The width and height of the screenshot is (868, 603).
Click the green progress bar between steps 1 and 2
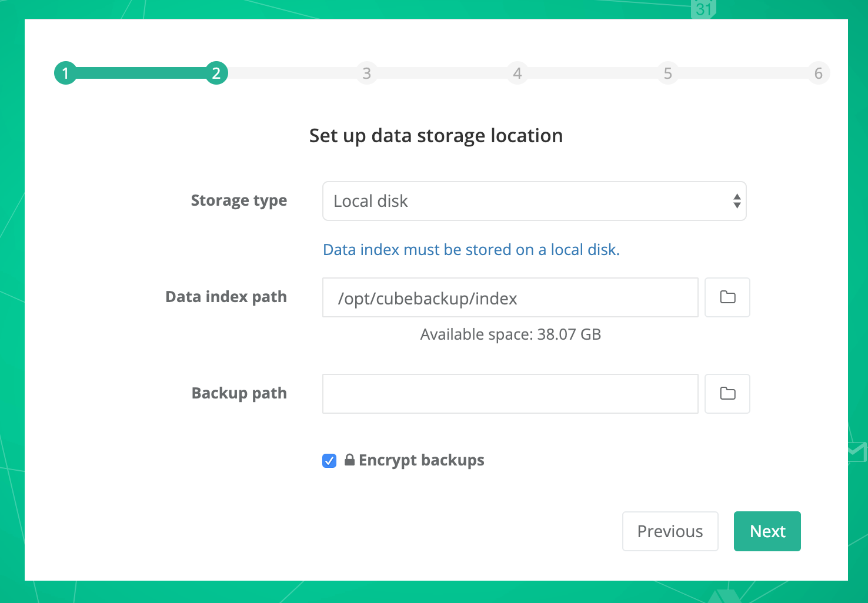[141, 73]
